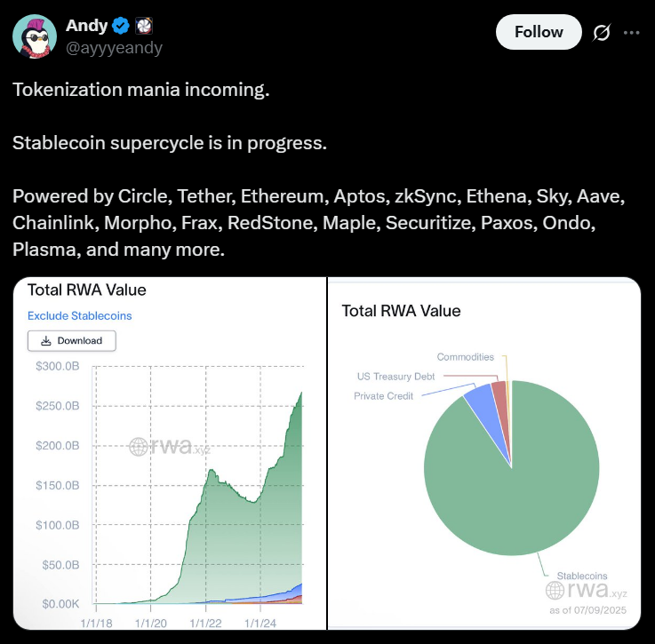Click the Download button label above the chart
This screenshot has height=644, width=655.
pyautogui.click(x=79, y=340)
